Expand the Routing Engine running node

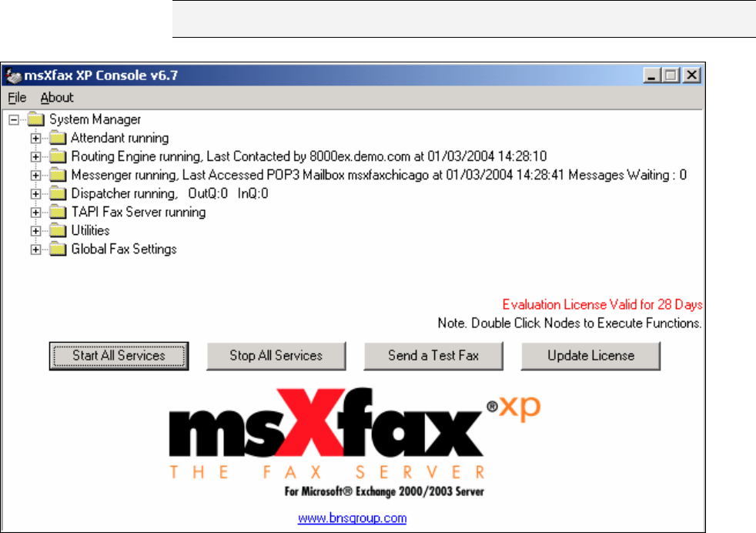click(x=35, y=157)
